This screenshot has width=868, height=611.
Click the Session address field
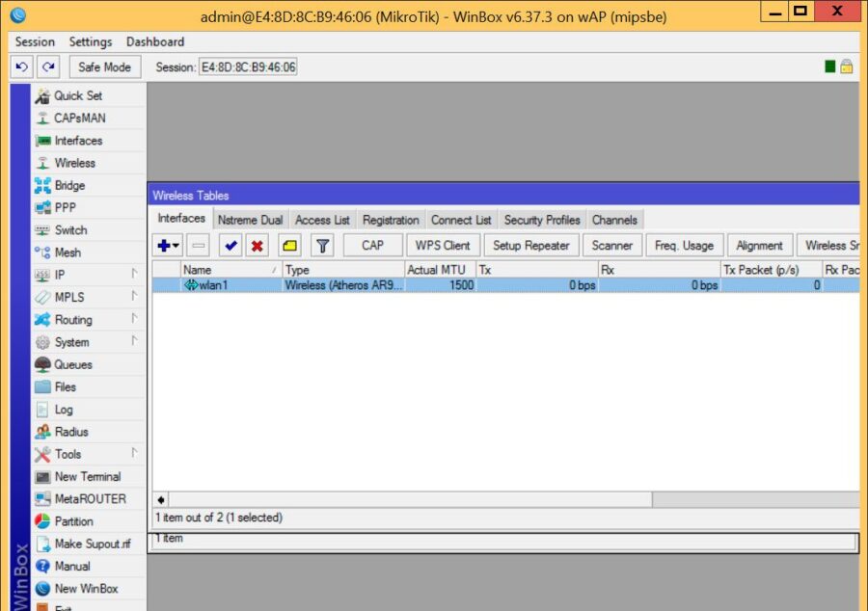pos(248,66)
